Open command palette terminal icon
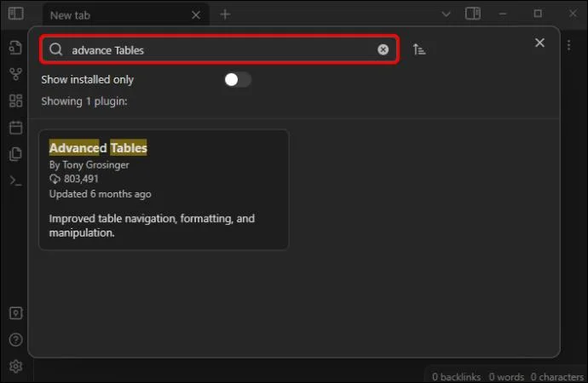The height and width of the screenshot is (383, 588). [x=15, y=180]
